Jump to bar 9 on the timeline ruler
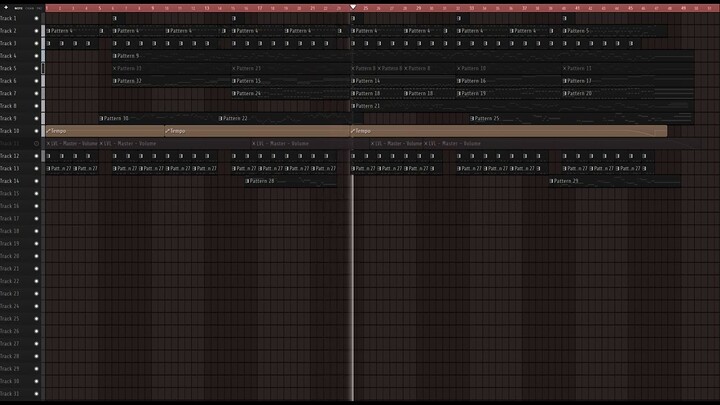The width and height of the screenshot is (720, 405). (x=153, y=8)
